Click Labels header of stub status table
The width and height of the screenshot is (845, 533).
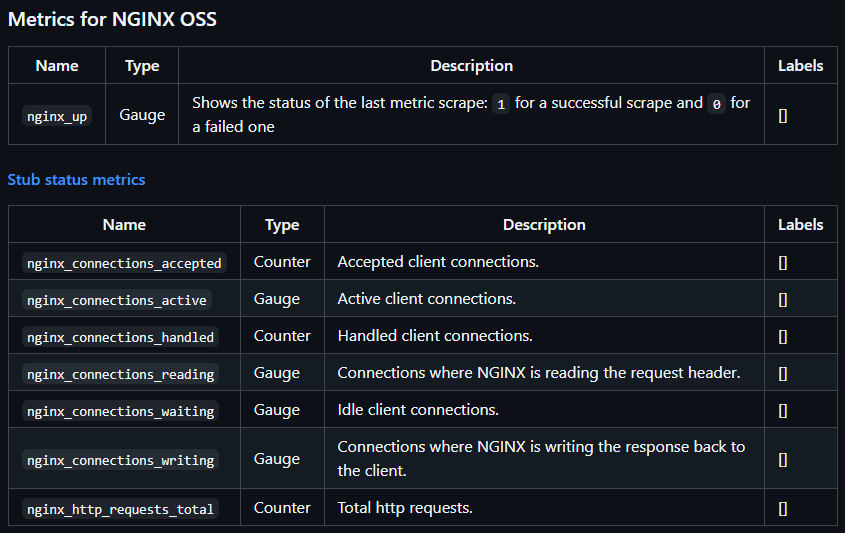pyautogui.click(x=800, y=225)
